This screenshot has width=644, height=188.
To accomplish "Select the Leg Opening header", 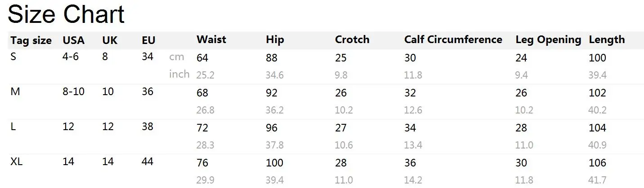I will click(548, 39).
